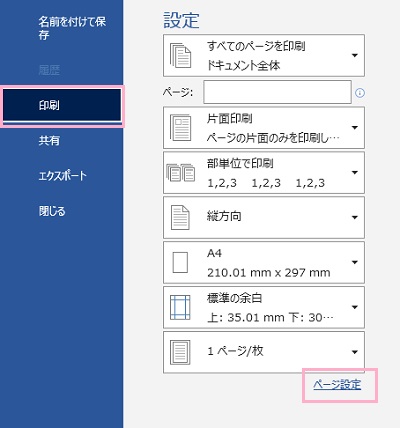The height and width of the screenshot is (428, 400).
Task: Choose 閉じる in the sidebar
Action: pyautogui.click(x=52, y=211)
